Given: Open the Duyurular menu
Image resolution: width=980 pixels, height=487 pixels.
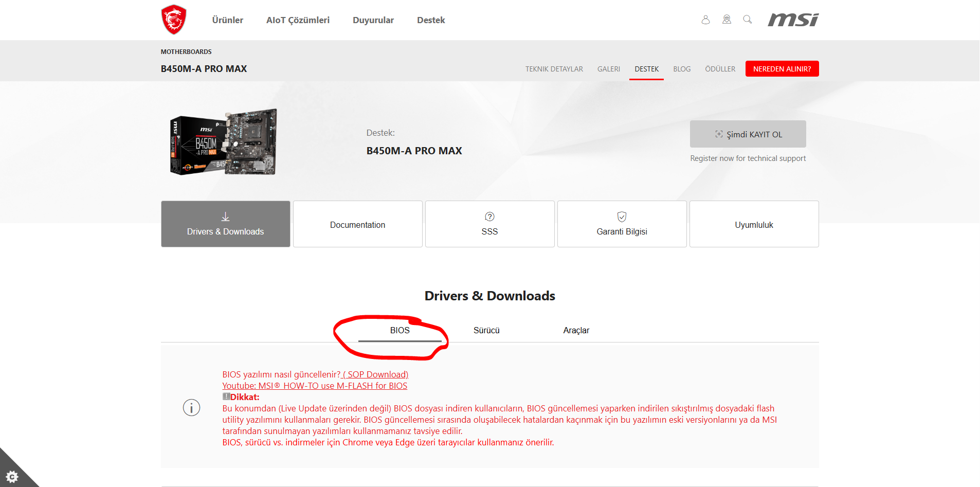Looking at the screenshot, I should coord(373,20).
